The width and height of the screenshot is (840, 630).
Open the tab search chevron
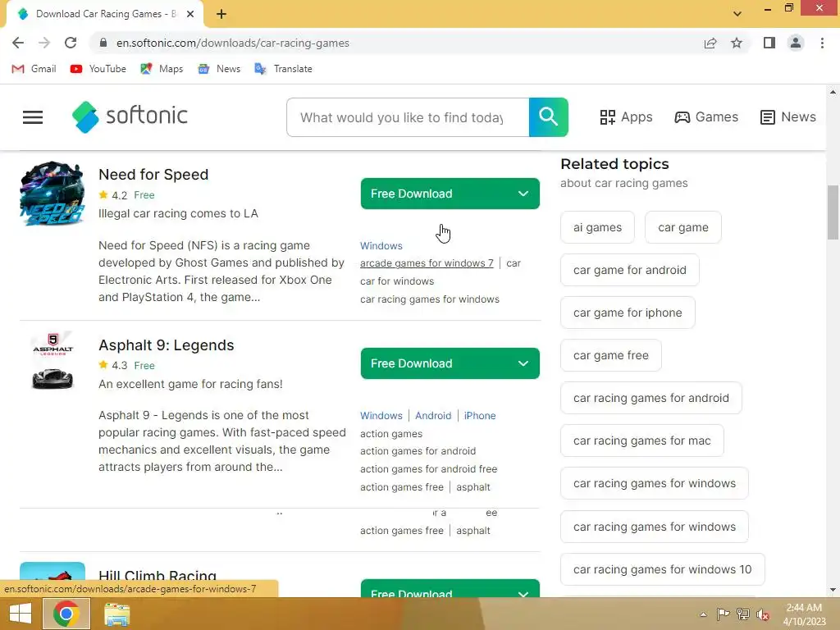tap(737, 14)
